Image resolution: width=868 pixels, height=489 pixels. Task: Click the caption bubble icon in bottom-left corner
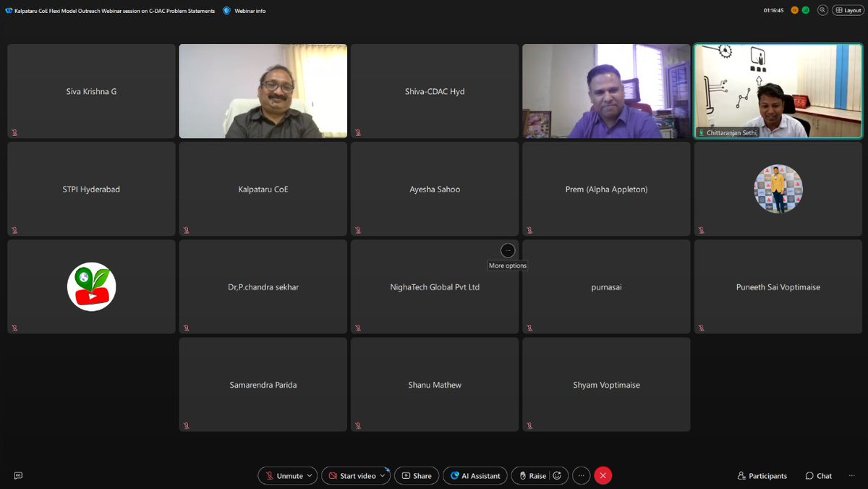18,475
